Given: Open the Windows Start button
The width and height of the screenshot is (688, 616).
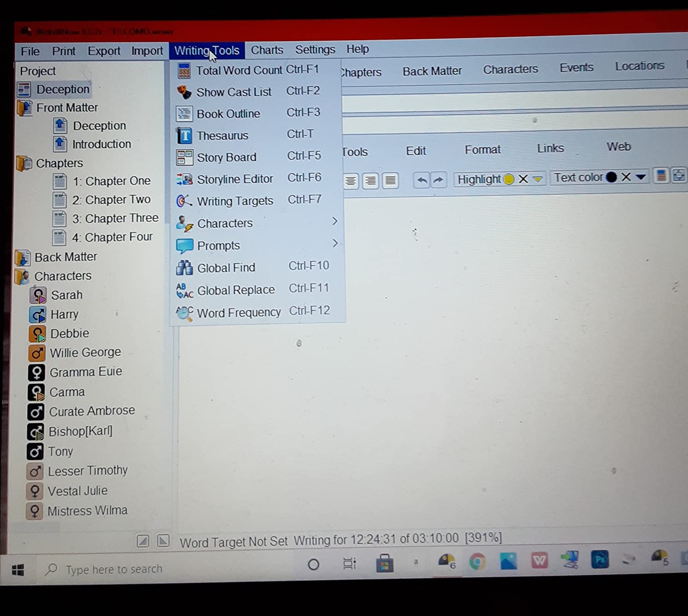Looking at the screenshot, I should 18,570.
